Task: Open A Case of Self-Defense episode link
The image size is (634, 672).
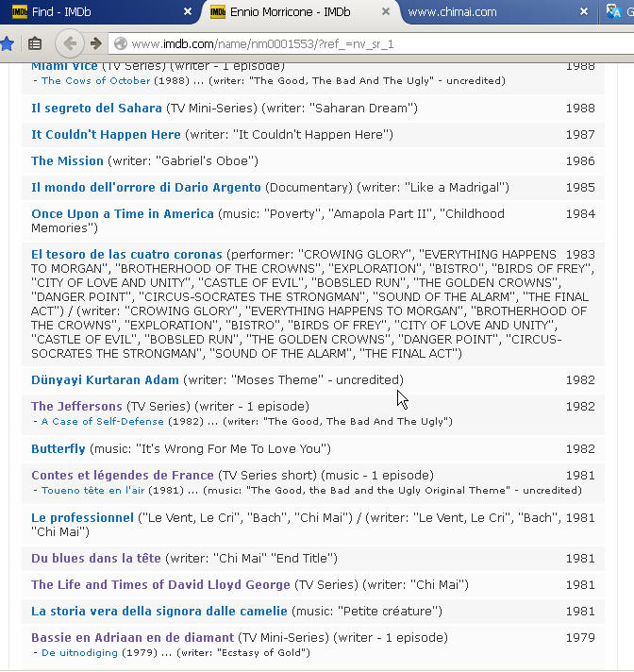Action: click(103, 421)
